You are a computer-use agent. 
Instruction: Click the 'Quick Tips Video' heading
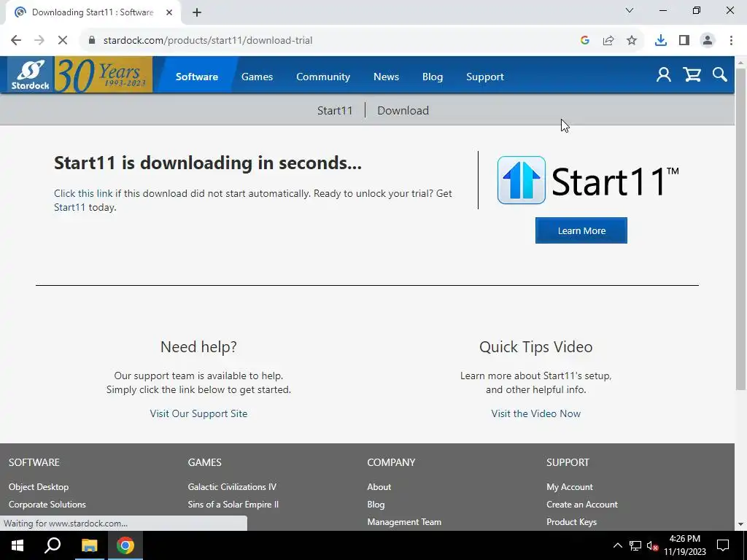[536, 346]
